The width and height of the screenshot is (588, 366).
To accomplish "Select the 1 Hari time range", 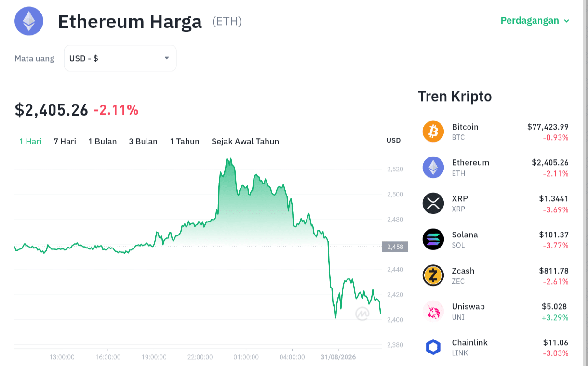I will click(30, 141).
